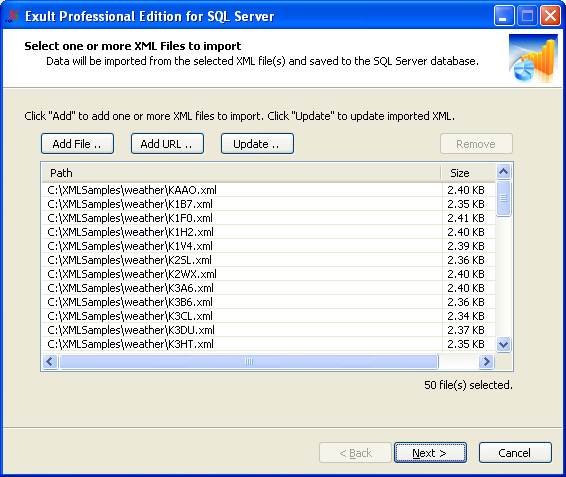
Task: Click the 2.39 KB size of K1V4.xml
Action: 466,246
